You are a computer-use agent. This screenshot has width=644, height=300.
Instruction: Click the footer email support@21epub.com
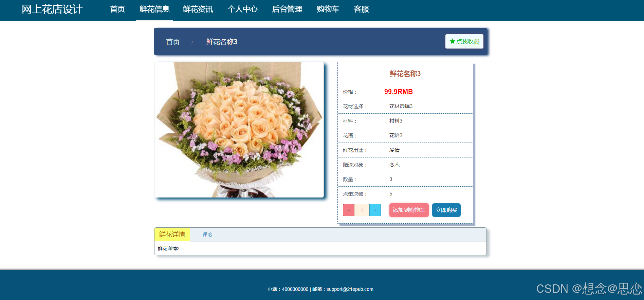(x=350, y=289)
